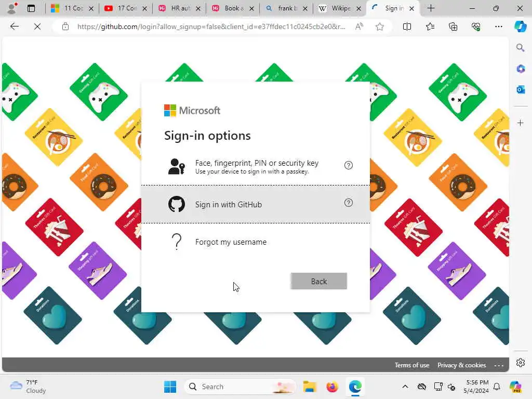
Task: Open the Collections icon
Action: pos(453,26)
